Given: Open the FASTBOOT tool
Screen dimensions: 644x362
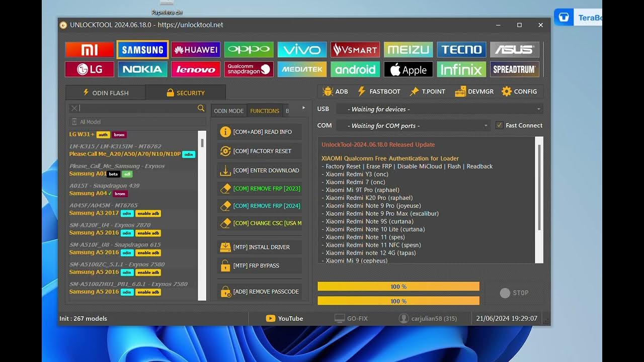Looking at the screenshot, I should pyautogui.click(x=379, y=92).
